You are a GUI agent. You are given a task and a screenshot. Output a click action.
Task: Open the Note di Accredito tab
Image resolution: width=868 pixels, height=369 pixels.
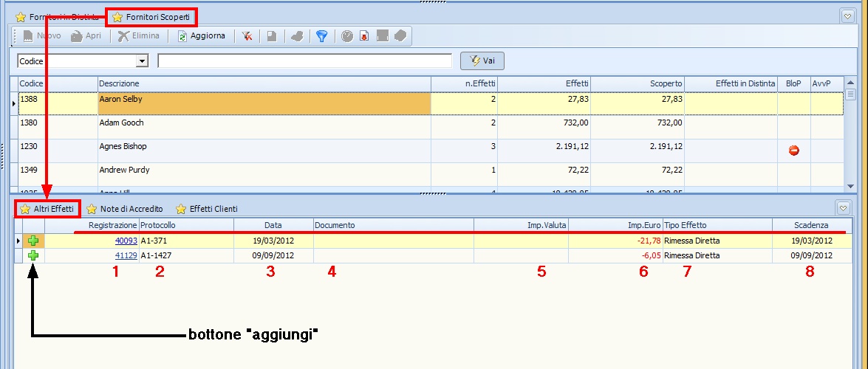(125, 209)
